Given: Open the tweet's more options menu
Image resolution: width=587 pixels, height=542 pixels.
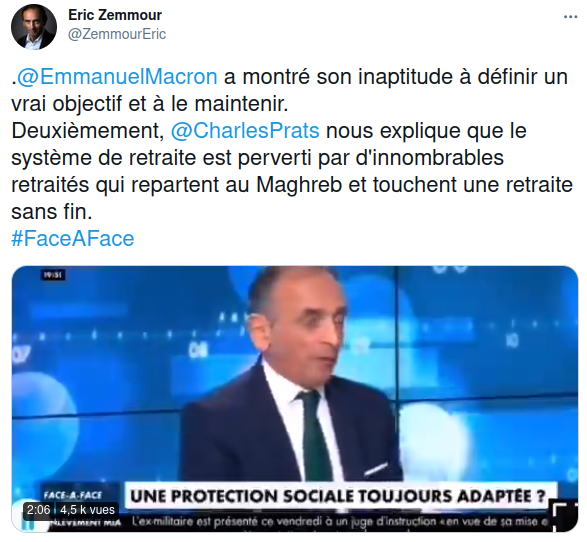Looking at the screenshot, I should pyautogui.click(x=570, y=17).
